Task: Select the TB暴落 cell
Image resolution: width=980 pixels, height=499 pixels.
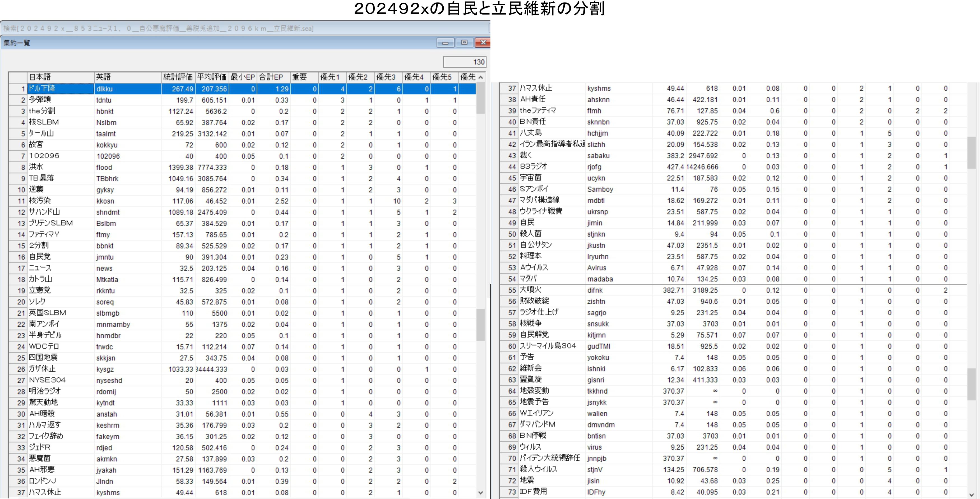Action: (60, 178)
